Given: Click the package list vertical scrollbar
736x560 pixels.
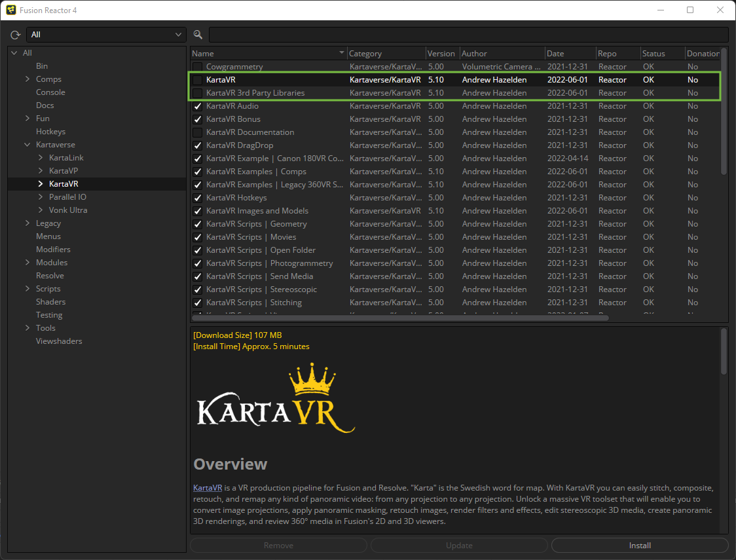Looking at the screenshot, I should point(724,111).
